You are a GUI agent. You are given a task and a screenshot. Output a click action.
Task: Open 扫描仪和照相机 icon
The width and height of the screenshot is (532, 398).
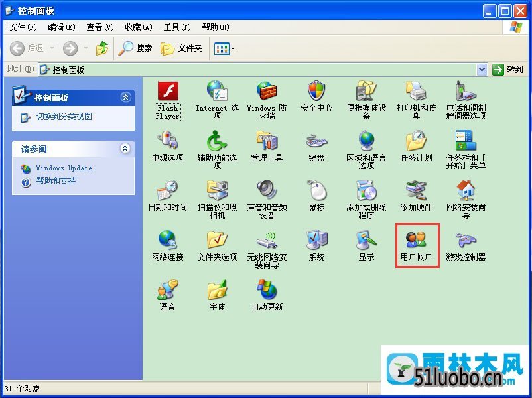coord(217,200)
